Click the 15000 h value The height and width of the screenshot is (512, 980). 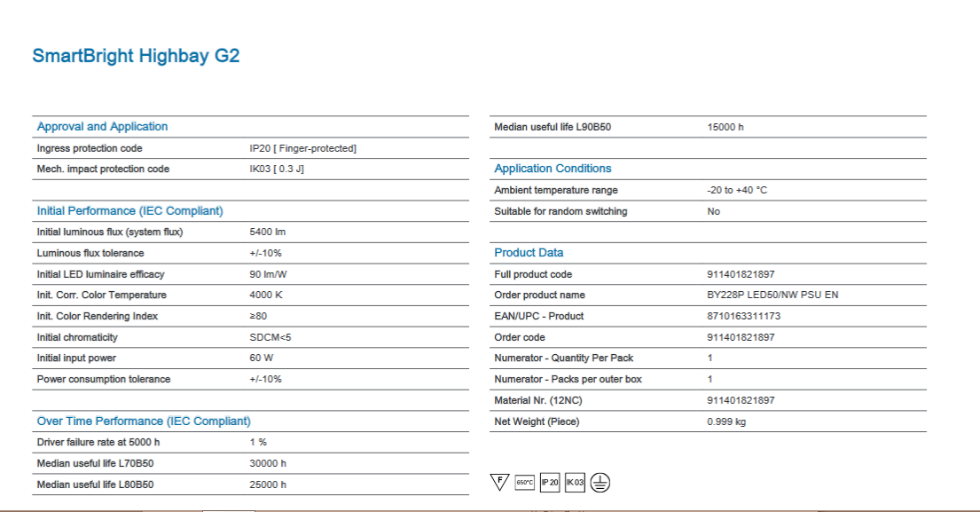pyautogui.click(x=725, y=127)
